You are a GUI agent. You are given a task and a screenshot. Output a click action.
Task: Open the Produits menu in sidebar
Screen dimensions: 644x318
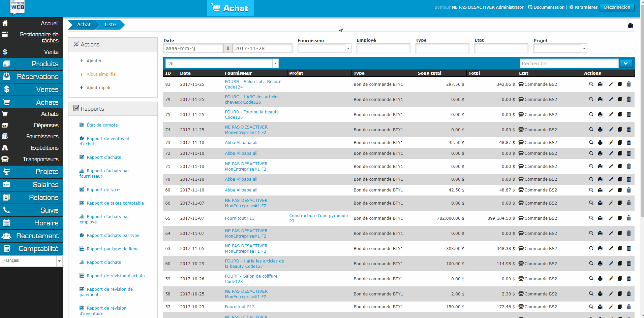click(31, 64)
